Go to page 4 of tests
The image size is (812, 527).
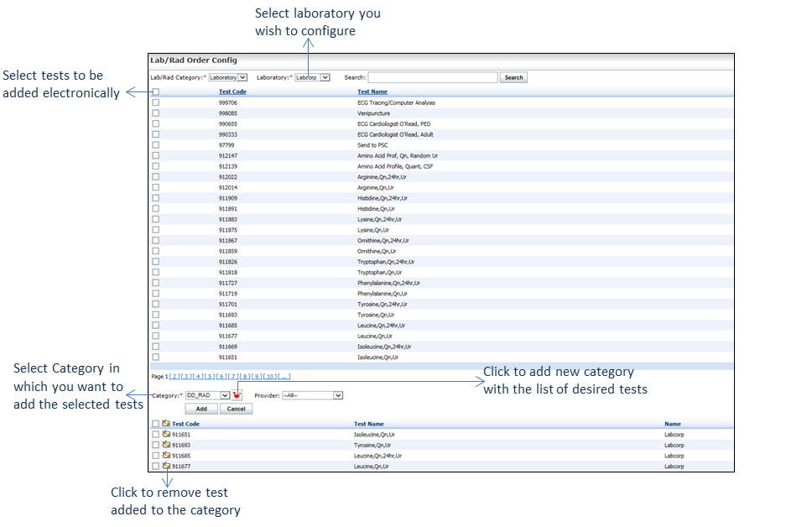[x=198, y=376]
